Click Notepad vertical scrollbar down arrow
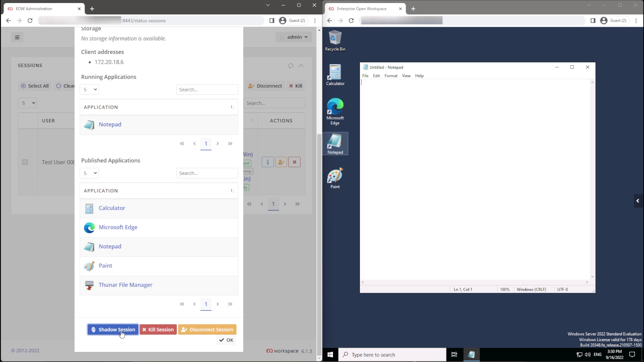The height and width of the screenshot is (362, 644). [592, 277]
